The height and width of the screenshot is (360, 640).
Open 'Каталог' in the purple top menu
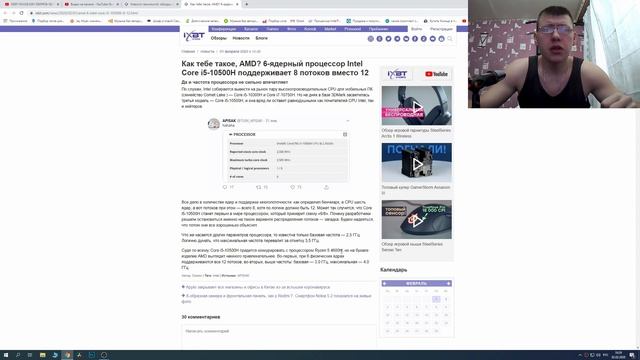(x=251, y=29)
